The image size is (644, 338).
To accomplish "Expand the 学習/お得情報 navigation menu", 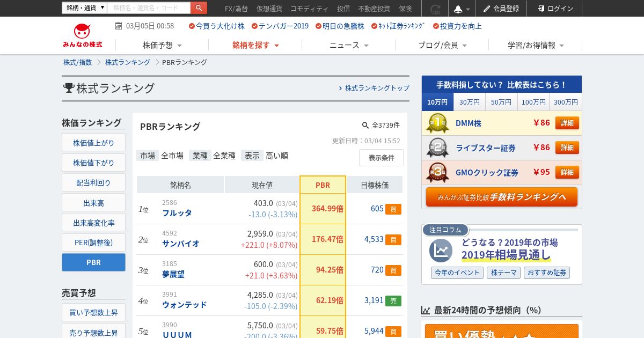I will click(x=536, y=45).
